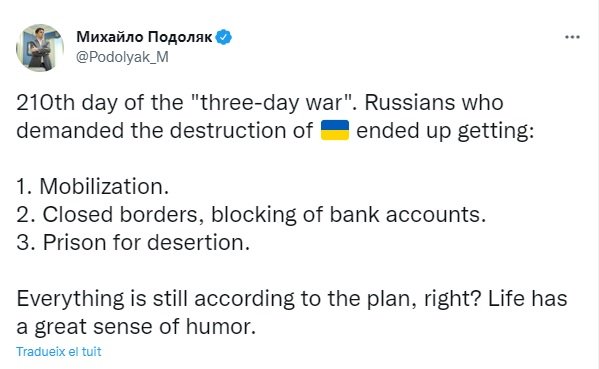
Task: Click the list item '1. Mobilization.'
Action: (x=92, y=187)
